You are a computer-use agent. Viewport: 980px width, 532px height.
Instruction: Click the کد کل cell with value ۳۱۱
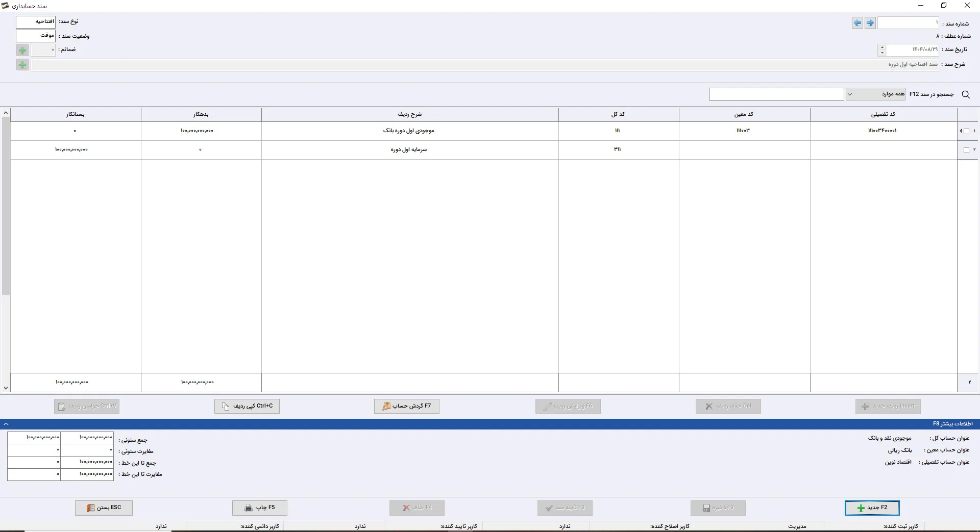point(618,149)
